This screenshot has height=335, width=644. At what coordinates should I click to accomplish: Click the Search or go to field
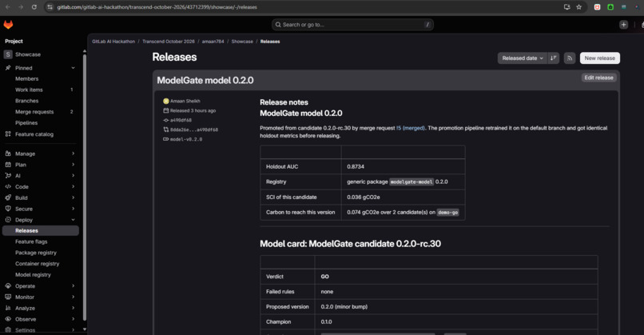(352, 25)
